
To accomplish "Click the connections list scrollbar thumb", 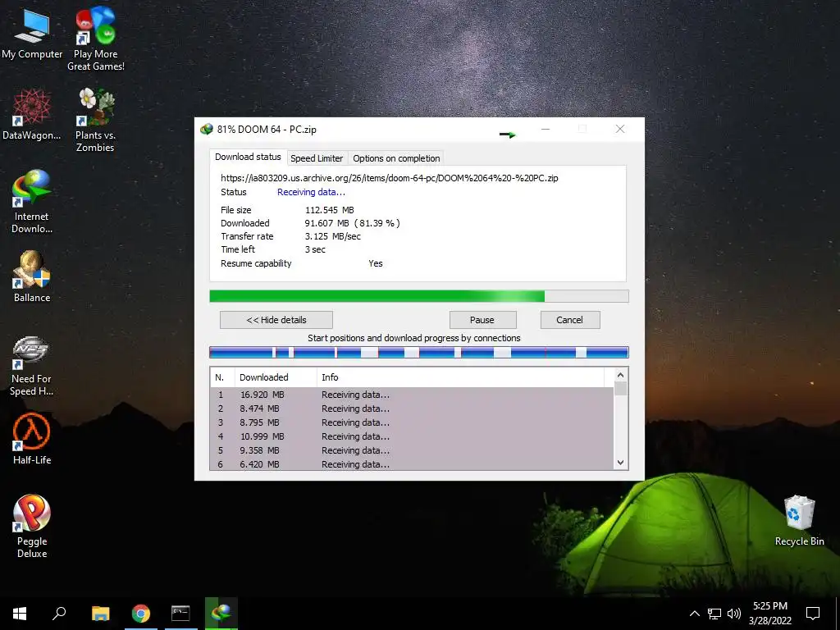I will pyautogui.click(x=620, y=388).
